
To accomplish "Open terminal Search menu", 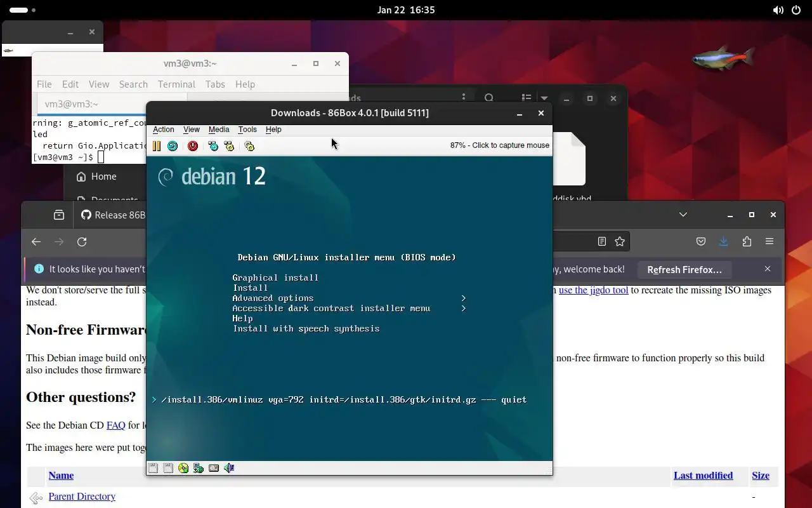I will click(133, 84).
